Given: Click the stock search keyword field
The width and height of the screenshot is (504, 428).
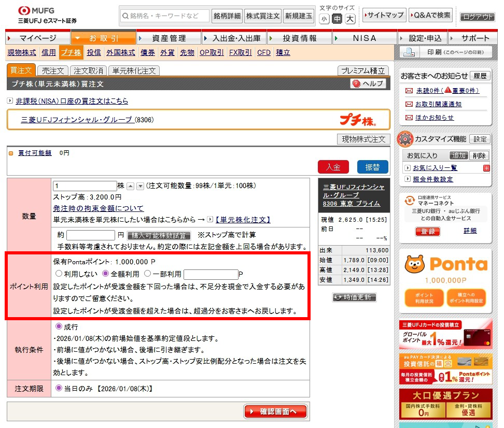Looking at the screenshot, I should point(165,16).
